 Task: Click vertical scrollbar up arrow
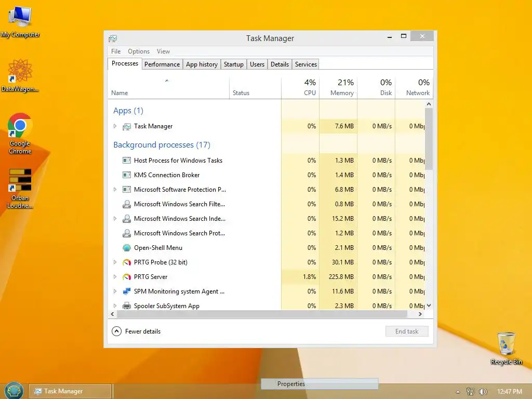pos(429,104)
